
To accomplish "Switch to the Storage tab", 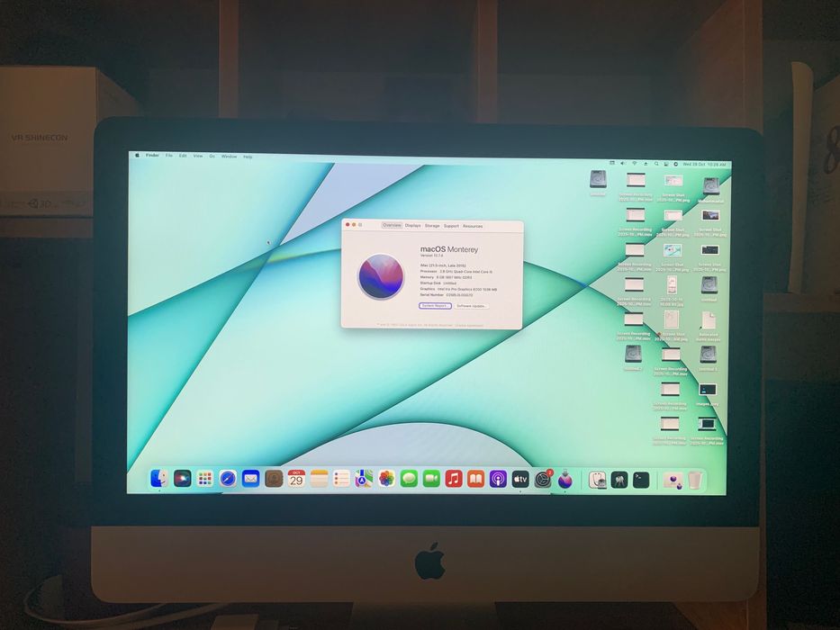I will pyautogui.click(x=432, y=226).
